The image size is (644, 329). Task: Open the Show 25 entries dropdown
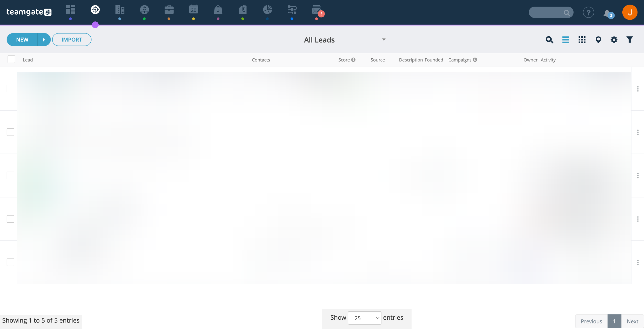pos(364,318)
